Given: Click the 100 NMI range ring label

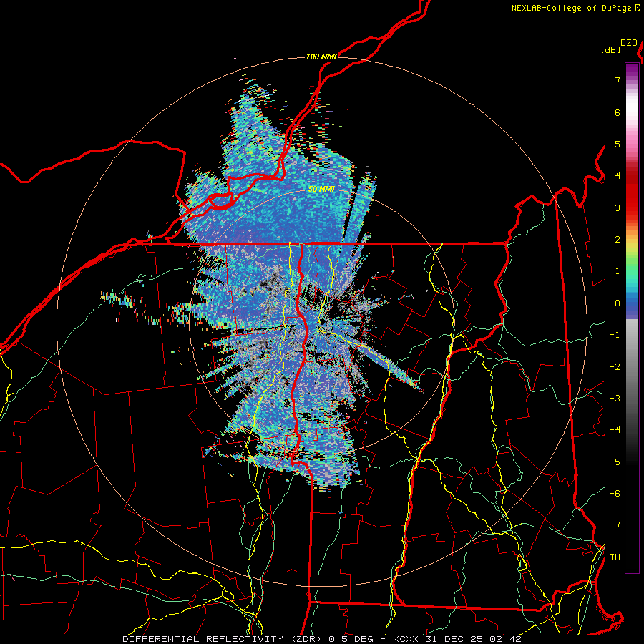Looking at the screenshot, I should coord(321,57).
